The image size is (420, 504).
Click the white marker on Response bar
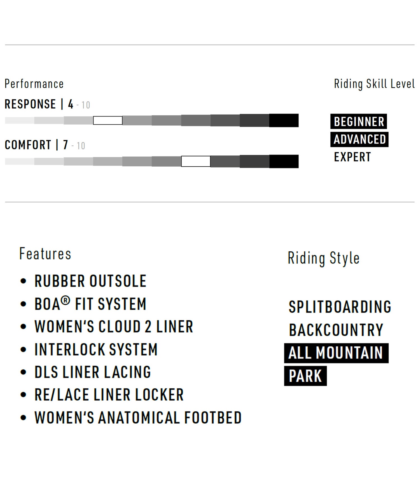tap(108, 120)
